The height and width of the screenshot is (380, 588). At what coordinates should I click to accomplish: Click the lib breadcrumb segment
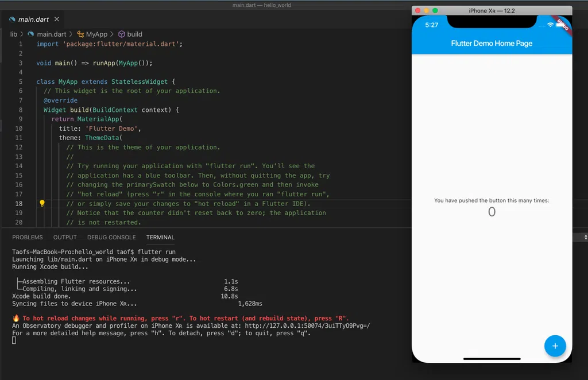pos(14,34)
